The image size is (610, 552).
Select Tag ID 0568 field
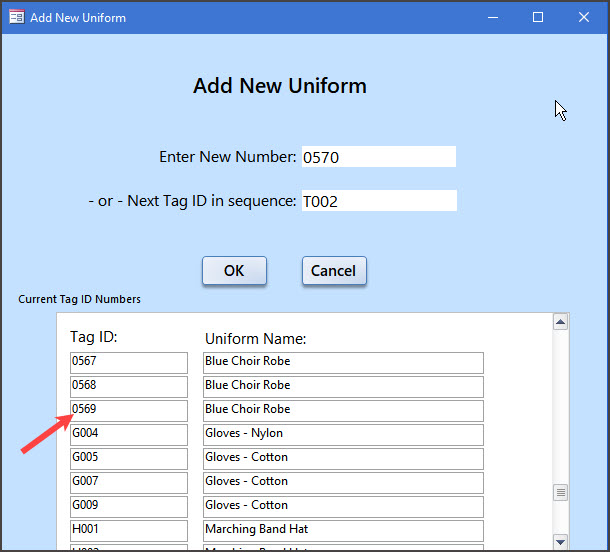tap(129, 386)
